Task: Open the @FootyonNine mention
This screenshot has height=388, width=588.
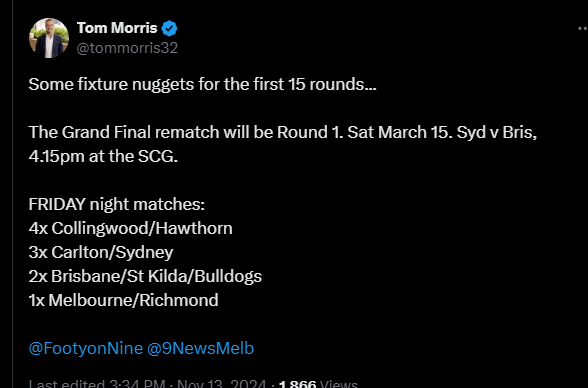Action: [86, 348]
